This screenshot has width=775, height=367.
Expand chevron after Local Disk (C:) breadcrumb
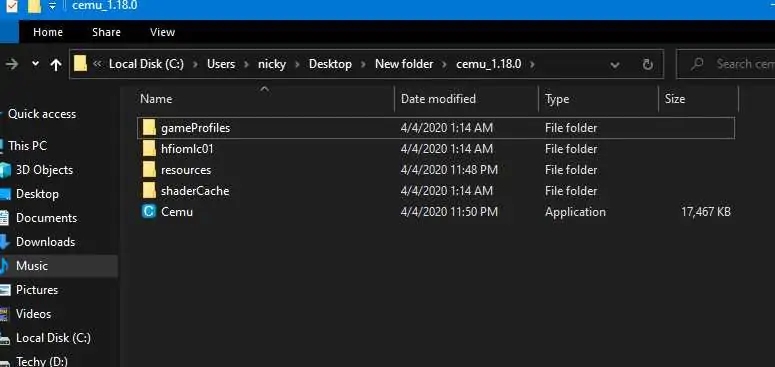click(x=195, y=64)
